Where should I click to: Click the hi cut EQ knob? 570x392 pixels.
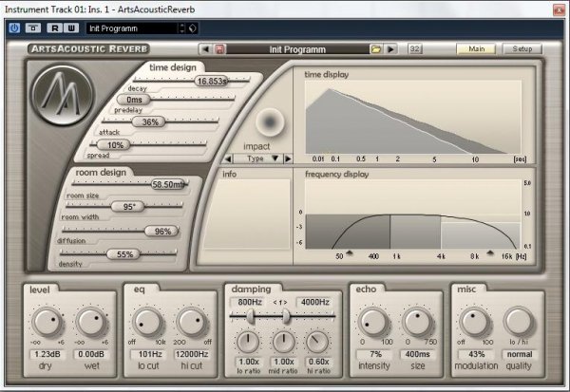click(191, 322)
